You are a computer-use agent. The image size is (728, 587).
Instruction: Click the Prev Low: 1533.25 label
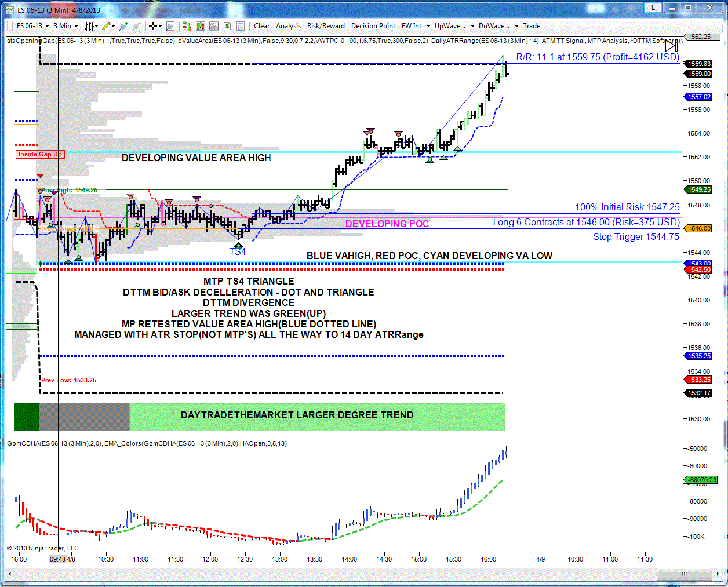pyautogui.click(x=68, y=380)
